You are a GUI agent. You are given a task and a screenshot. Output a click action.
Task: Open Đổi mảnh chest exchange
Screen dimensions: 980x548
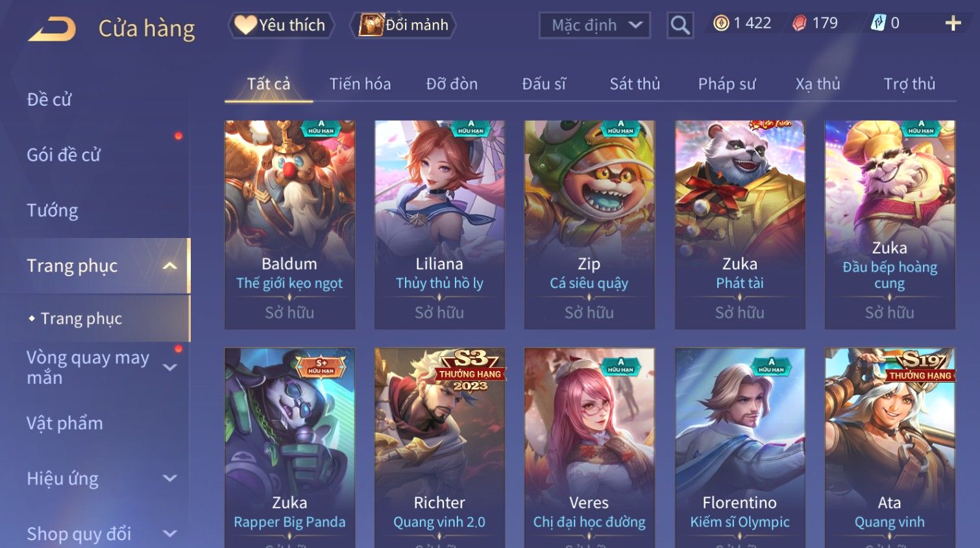(403, 25)
